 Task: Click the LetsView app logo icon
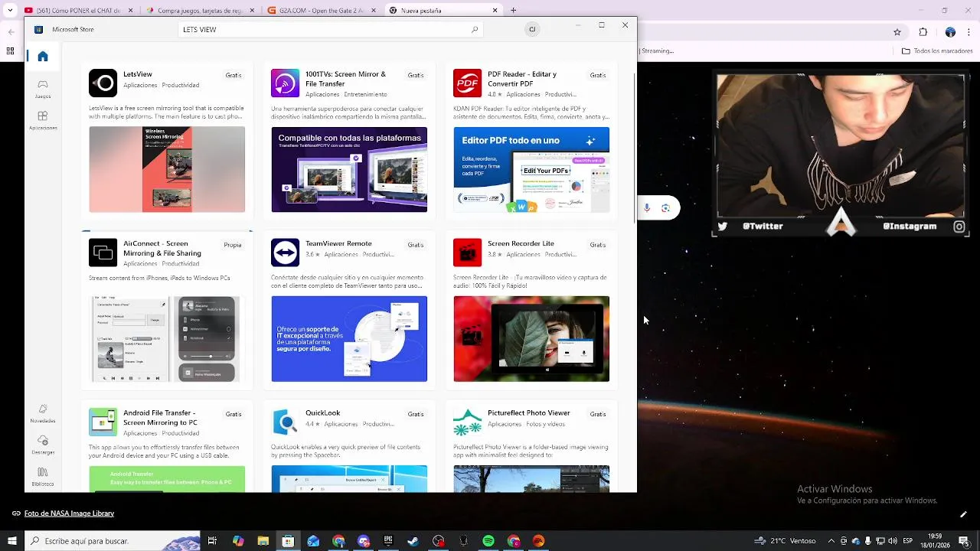(x=103, y=83)
